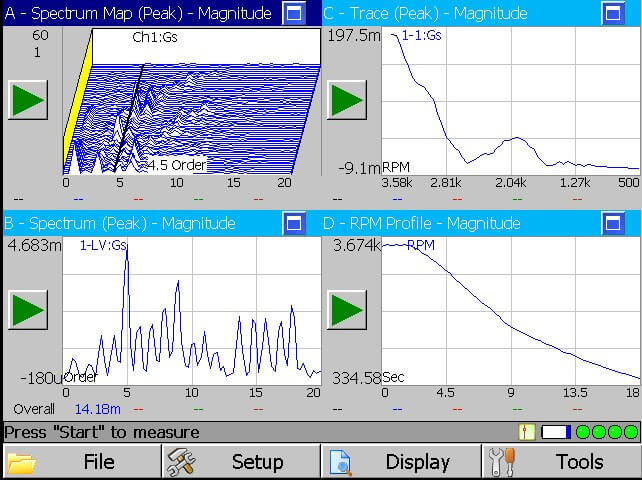The height and width of the screenshot is (480, 642).
Task: Click the Overall value 14.18m
Action: (98, 409)
